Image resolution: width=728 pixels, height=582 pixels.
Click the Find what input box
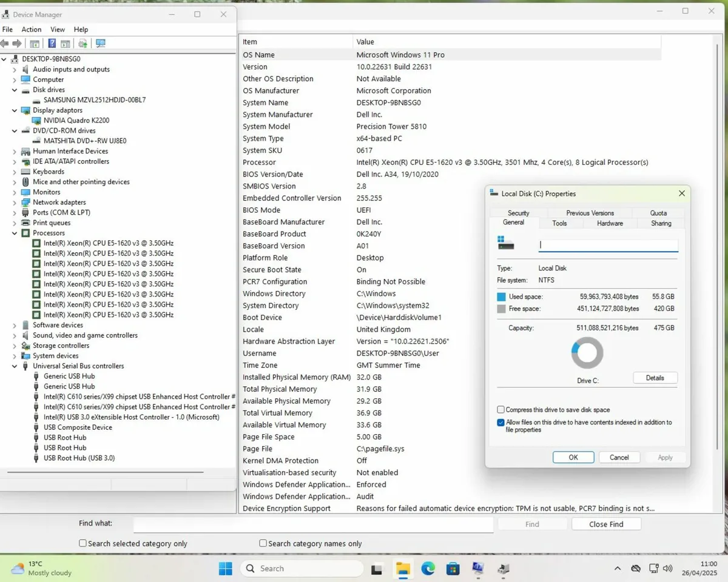coord(313,524)
